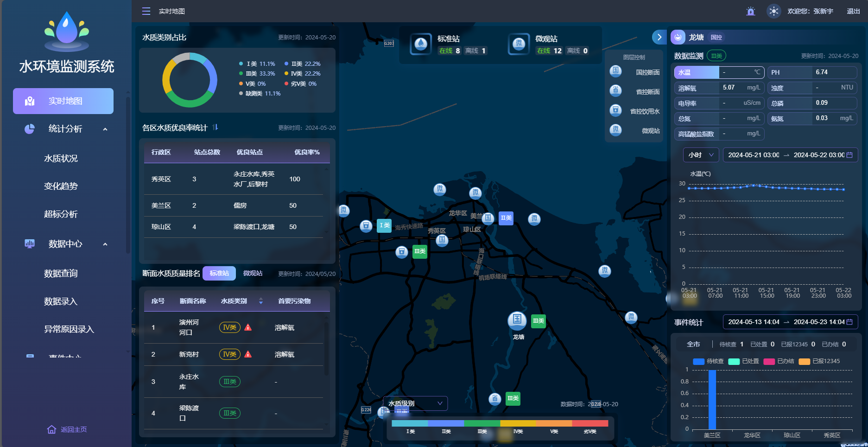This screenshot has width=868, height=447.
Task: Toggle 已处置 chart legend
Action: click(x=743, y=361)
